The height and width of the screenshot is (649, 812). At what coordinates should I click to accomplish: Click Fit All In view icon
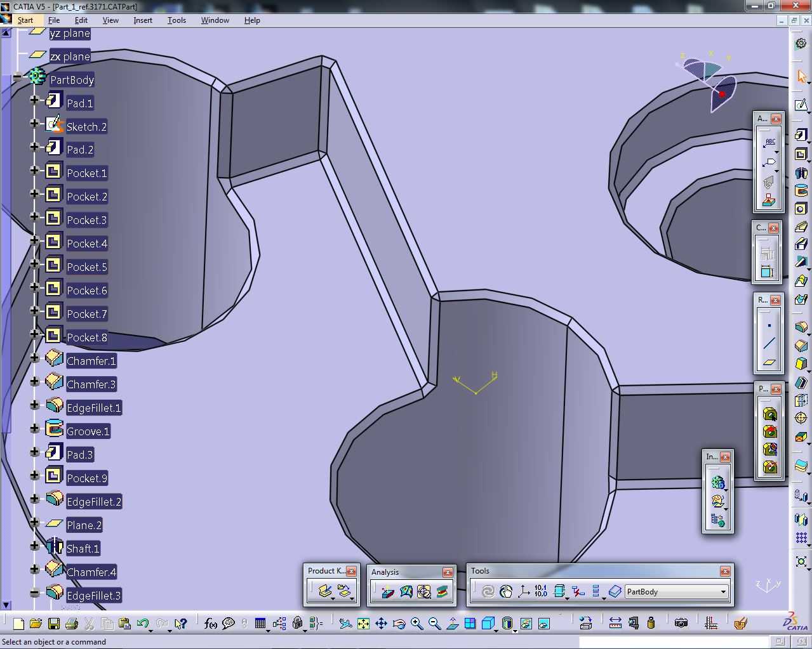click(363, 624)
